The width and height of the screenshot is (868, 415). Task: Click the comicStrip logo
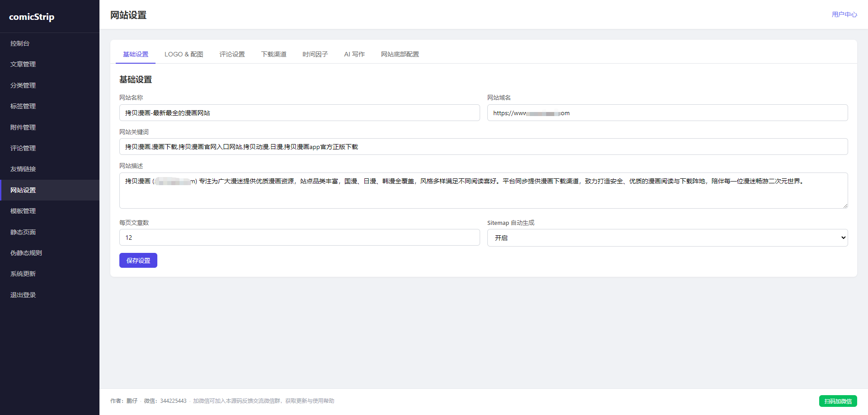pos(32,17)
